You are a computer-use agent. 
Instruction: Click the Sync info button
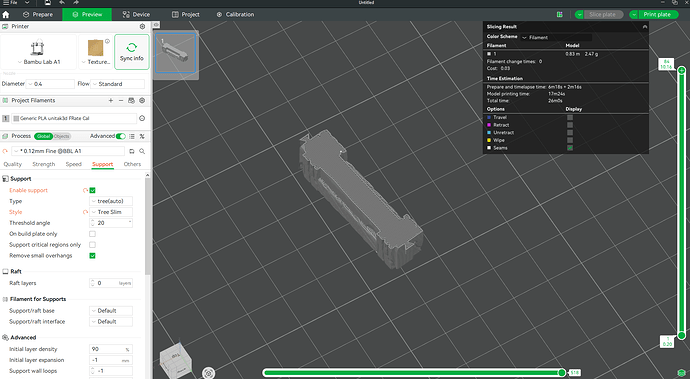pos(132,52)
